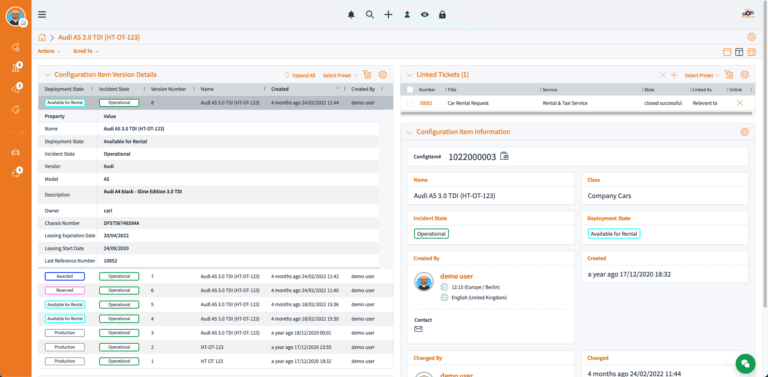Open the Scroll To dropdown
Viewport: 768px width, 377px height.
tap(86, 51)
